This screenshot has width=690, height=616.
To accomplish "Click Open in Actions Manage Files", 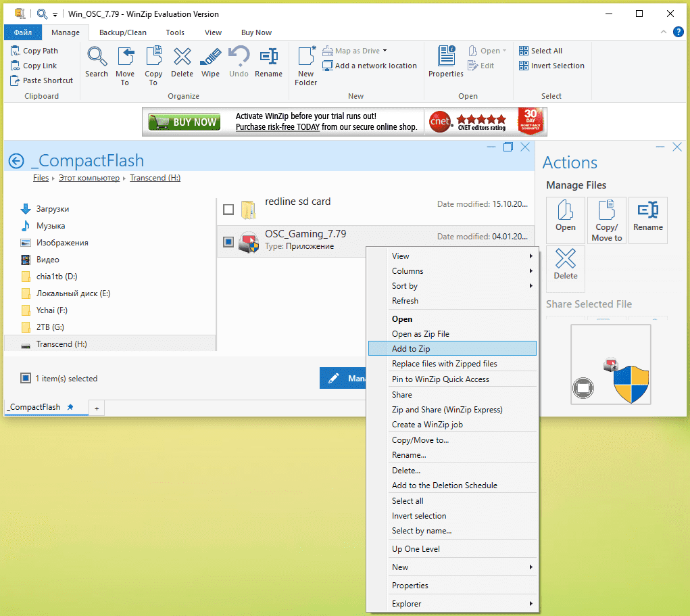I will [566, 220].
